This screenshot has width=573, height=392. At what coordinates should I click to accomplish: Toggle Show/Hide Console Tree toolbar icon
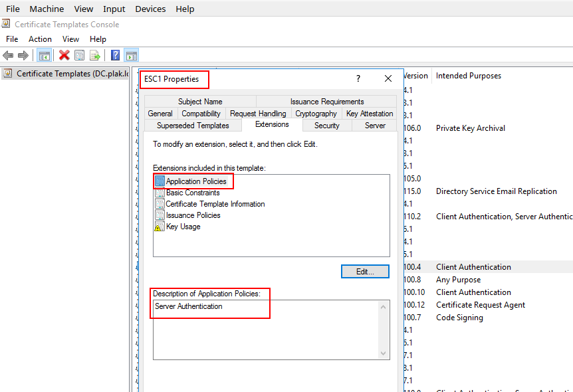coord(45,56)
